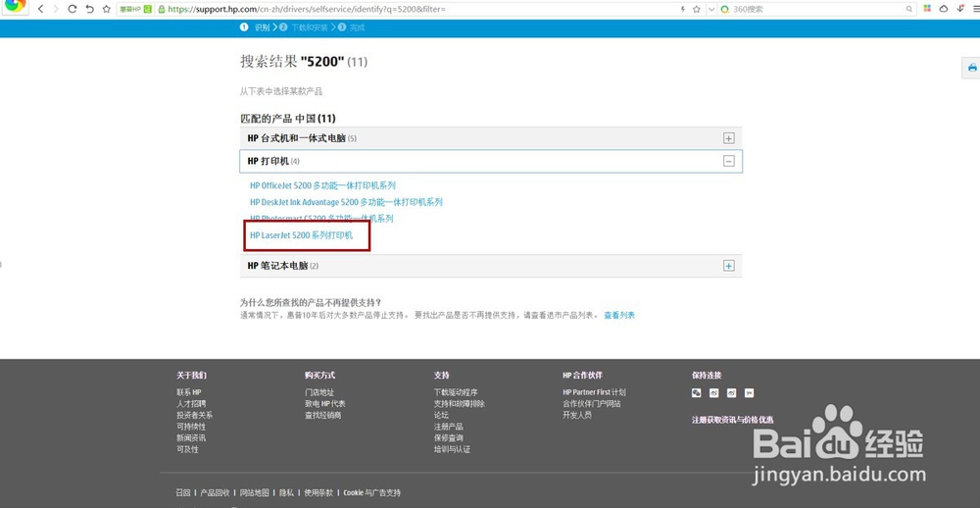Open bottom link 产品回收
The height and width of the screenshot is (508, 980).
215,493
